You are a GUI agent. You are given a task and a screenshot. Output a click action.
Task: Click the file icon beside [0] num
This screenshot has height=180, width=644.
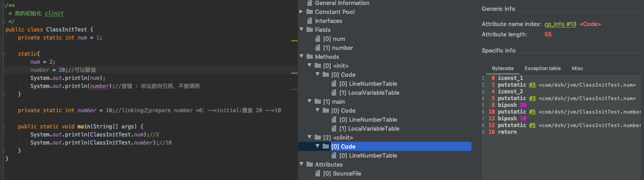(318, 39)
